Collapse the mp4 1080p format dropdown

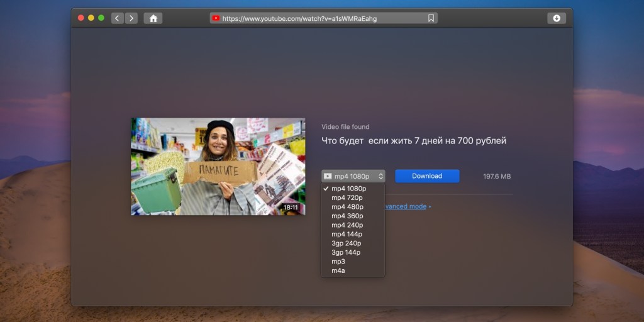pyautogui.click(x=353, y=176)
